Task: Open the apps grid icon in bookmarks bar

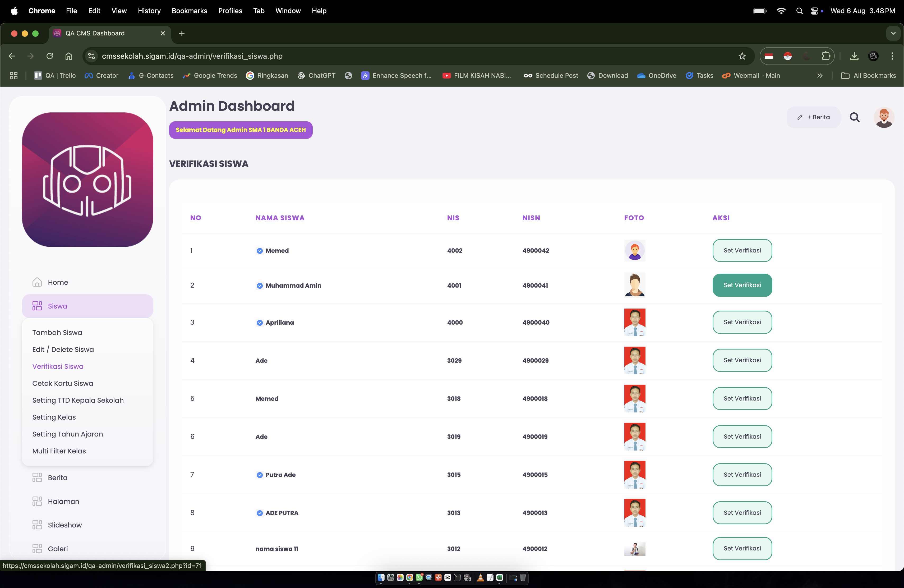Action: click(x=14, y=76)
